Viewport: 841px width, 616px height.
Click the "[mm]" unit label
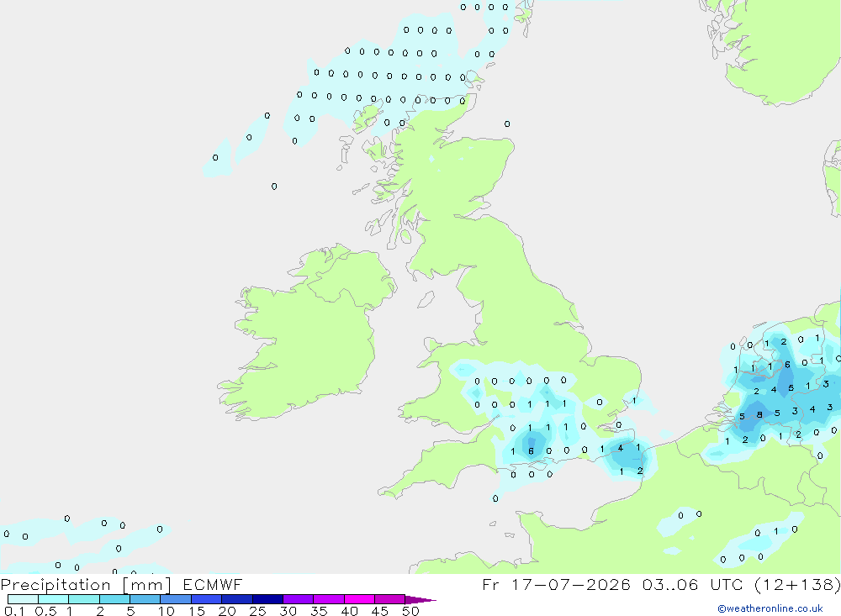pyautogui.click(x=147, y=585)
